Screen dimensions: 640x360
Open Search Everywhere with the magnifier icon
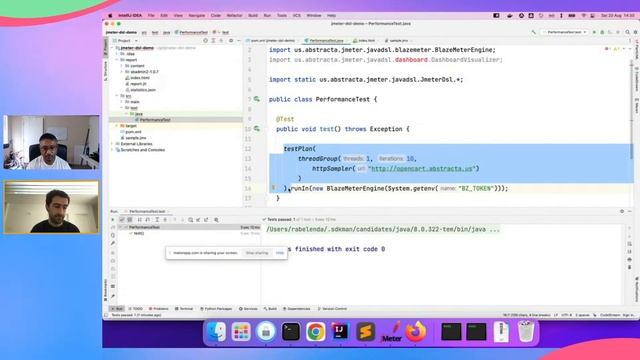coord(627,32)
